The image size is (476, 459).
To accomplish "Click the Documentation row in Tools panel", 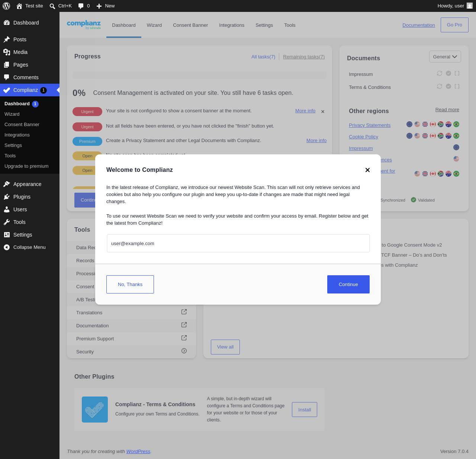I will tap(131, 325).
